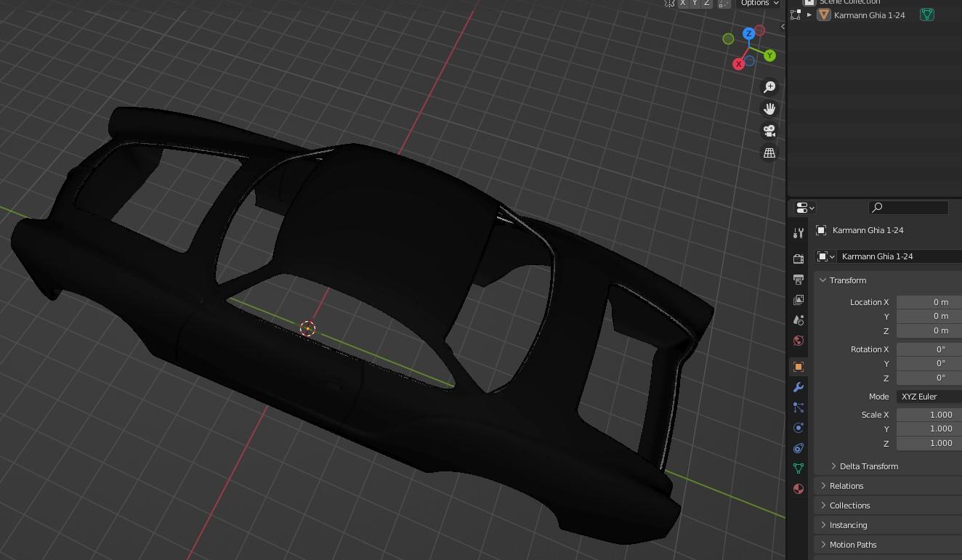Click mesh data icon in Outliner row
The width and height of the screenshot is (962, 560).
tap(927, 15)
